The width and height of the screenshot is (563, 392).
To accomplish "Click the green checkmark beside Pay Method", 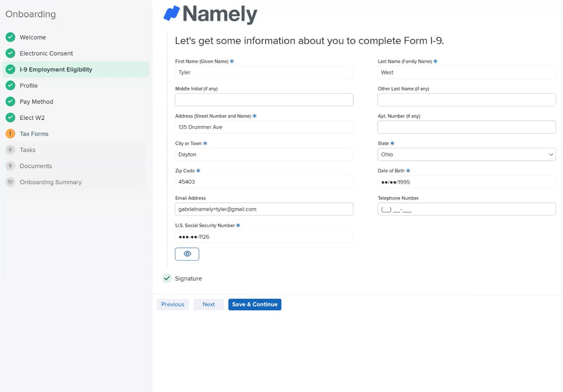I will pyautogui.click(x=10, y=101).
